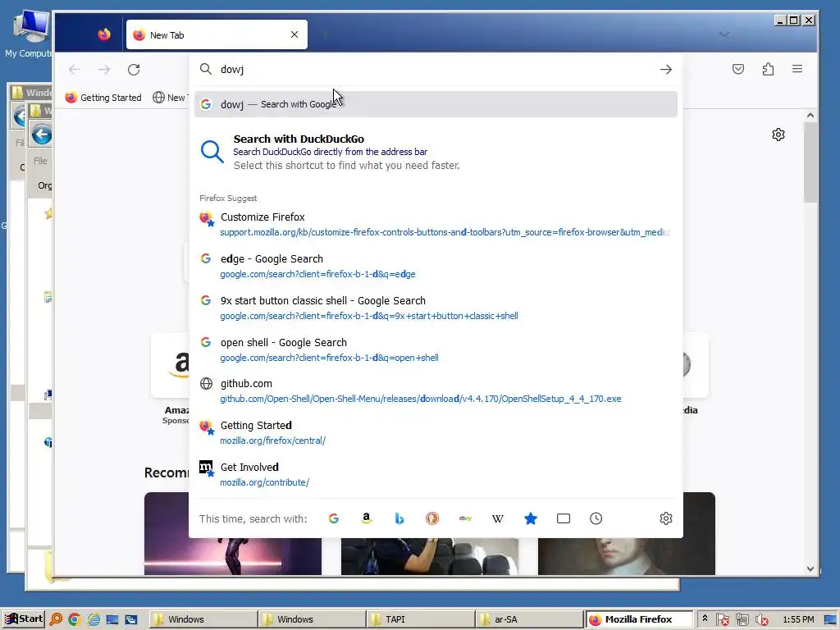Expand hidden system tray icons
Screen dimensions: 840x630
click(x=705, y=619)
